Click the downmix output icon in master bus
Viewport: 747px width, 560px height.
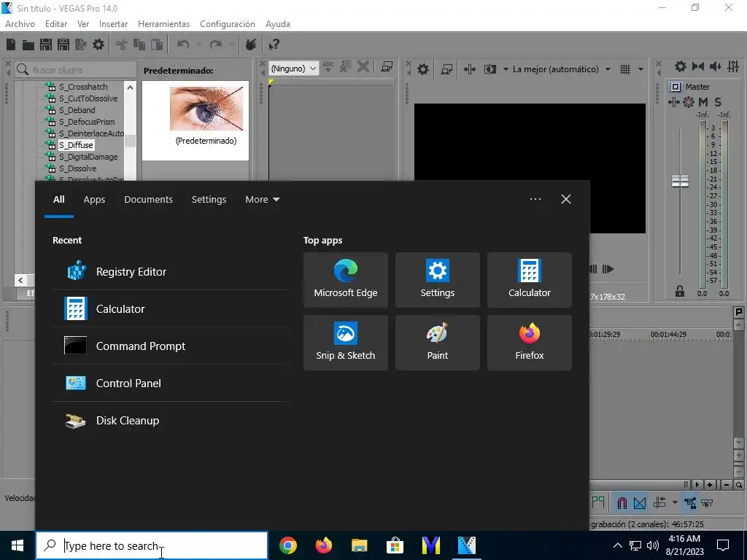[x=698, y=66]
